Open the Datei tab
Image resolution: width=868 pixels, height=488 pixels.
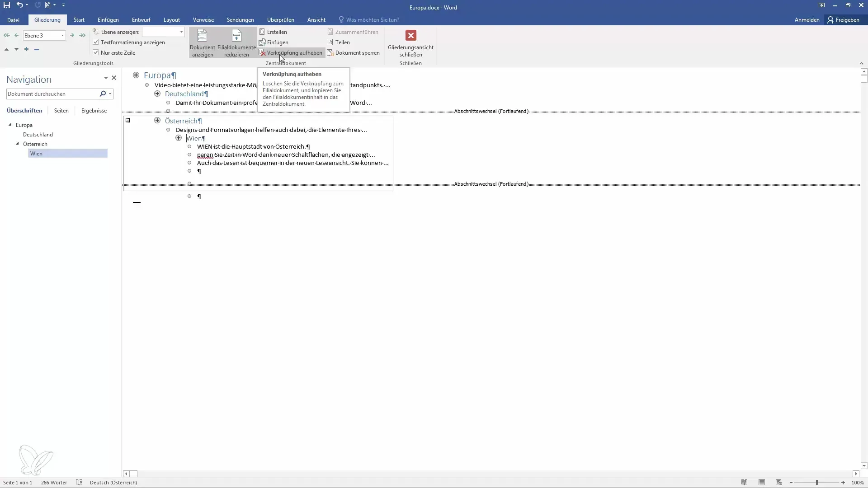click(13, 20)
